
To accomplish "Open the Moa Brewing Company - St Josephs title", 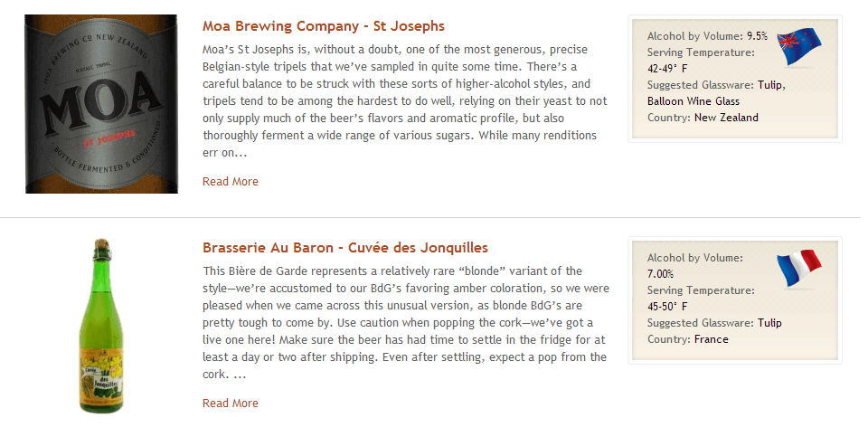I will 324,26.
